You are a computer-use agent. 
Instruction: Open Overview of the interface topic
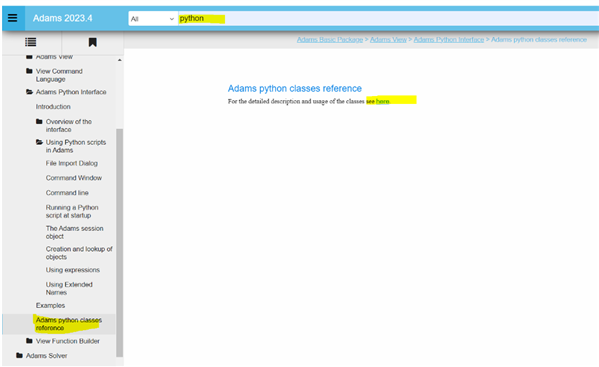tap(69, 125)
